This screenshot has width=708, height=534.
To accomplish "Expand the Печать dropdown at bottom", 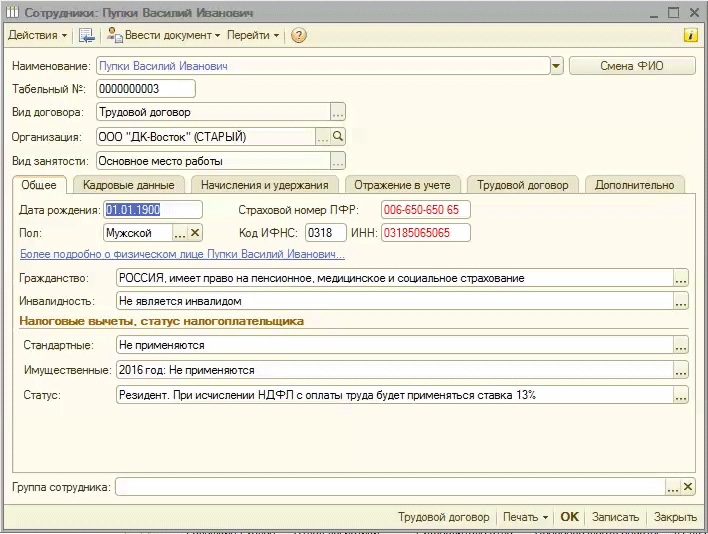I will point(526,517).
